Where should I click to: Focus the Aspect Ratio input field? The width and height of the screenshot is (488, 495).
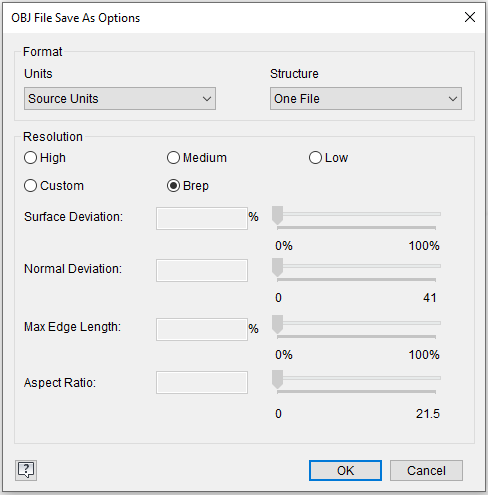202,382
